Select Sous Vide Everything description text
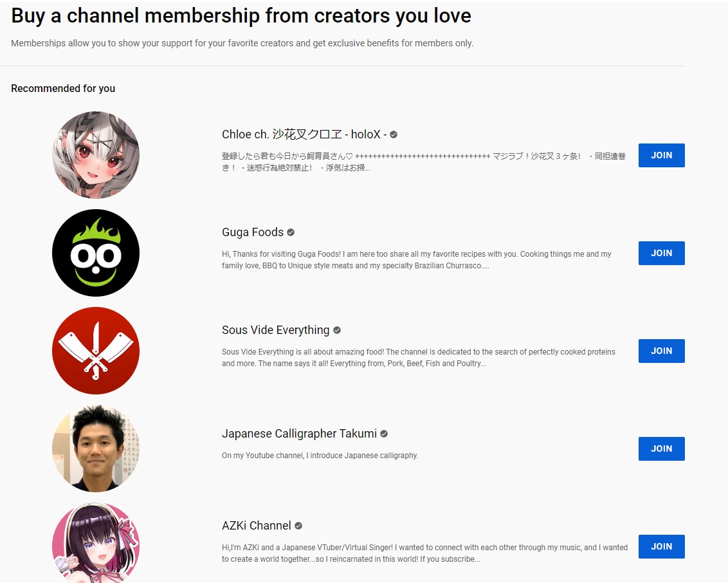Screen dimensions: 728x583 pos(418,358)
